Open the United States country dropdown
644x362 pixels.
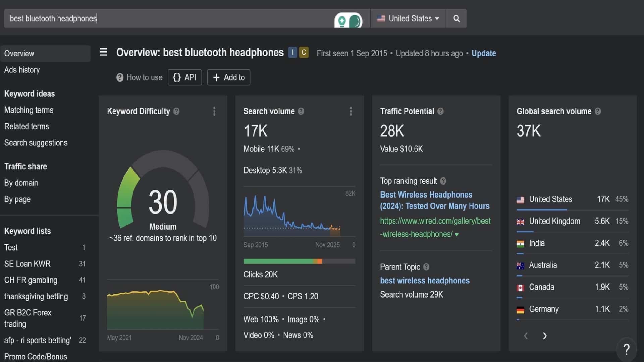(408, 18)
